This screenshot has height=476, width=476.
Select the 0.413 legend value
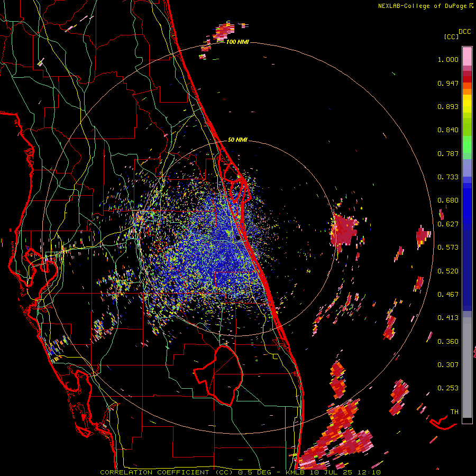click(448, 318)
